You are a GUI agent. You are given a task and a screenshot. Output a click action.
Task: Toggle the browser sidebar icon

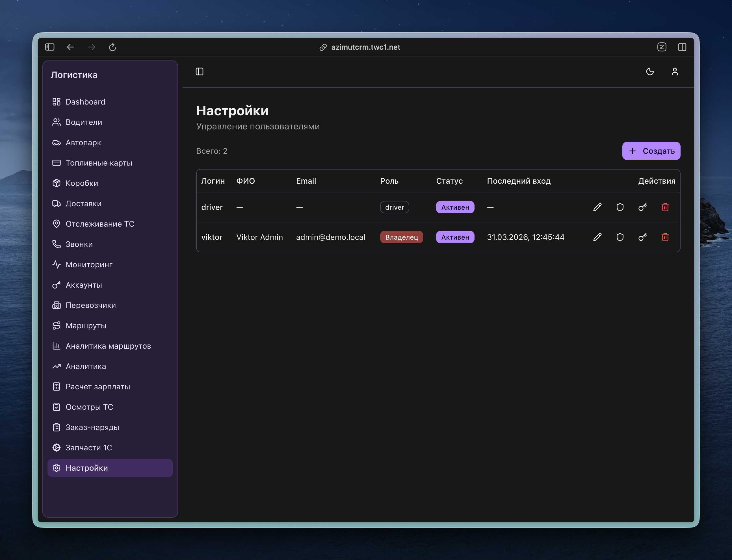coord(50,47)
